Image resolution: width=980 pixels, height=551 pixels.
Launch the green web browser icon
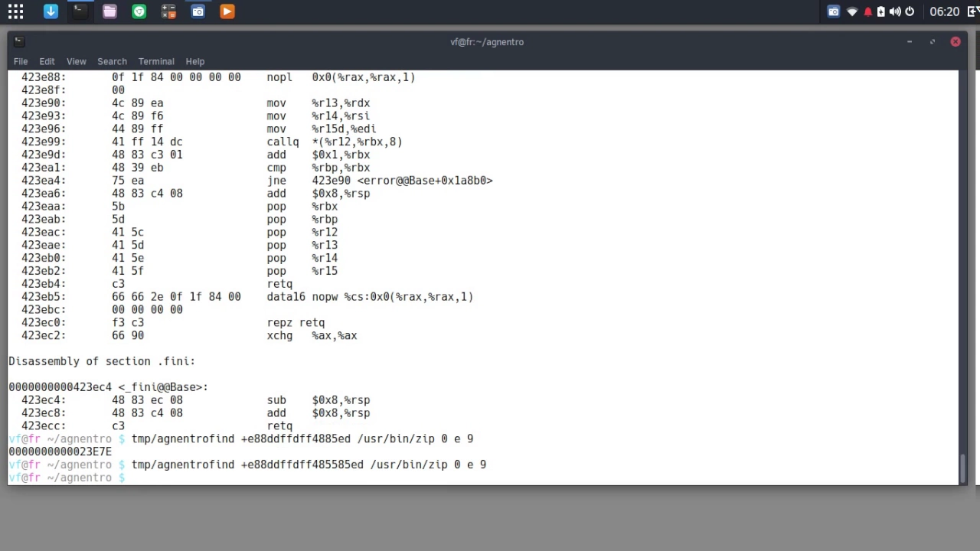pos(139,11)
